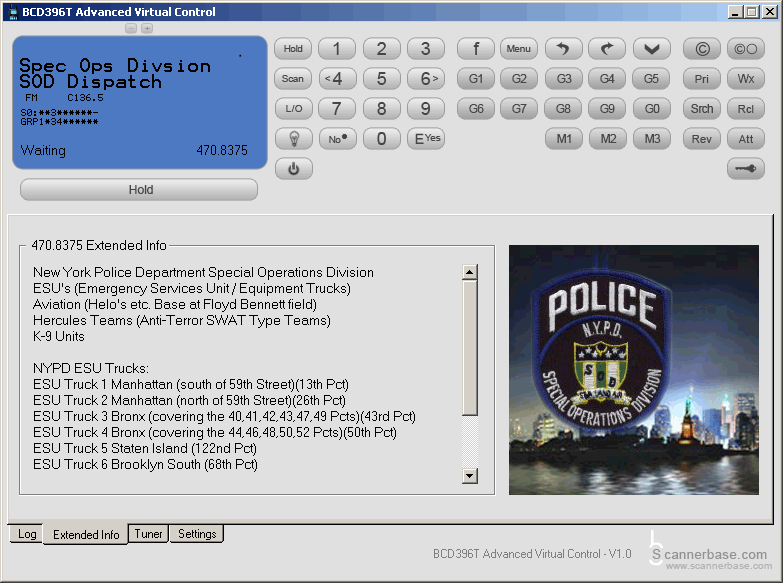Click the Att attenuator key
This screenshot has height=583, width=783.
tap(746, 138)
